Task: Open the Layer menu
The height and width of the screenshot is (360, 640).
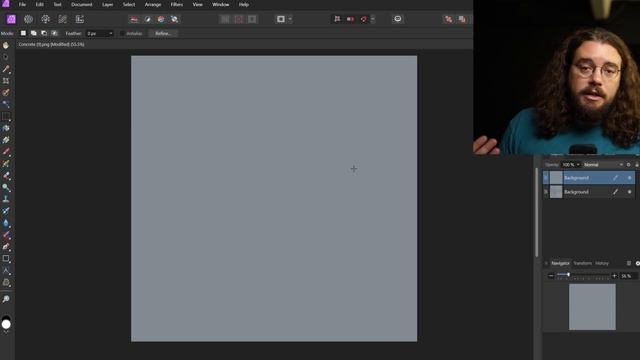Action: point(108,4)
